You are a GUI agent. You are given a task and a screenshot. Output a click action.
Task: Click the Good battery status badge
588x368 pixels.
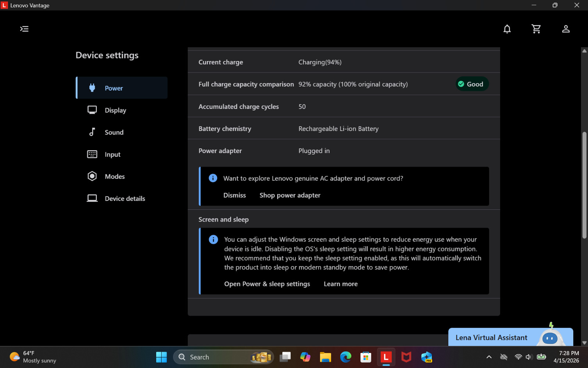(472, 84)
